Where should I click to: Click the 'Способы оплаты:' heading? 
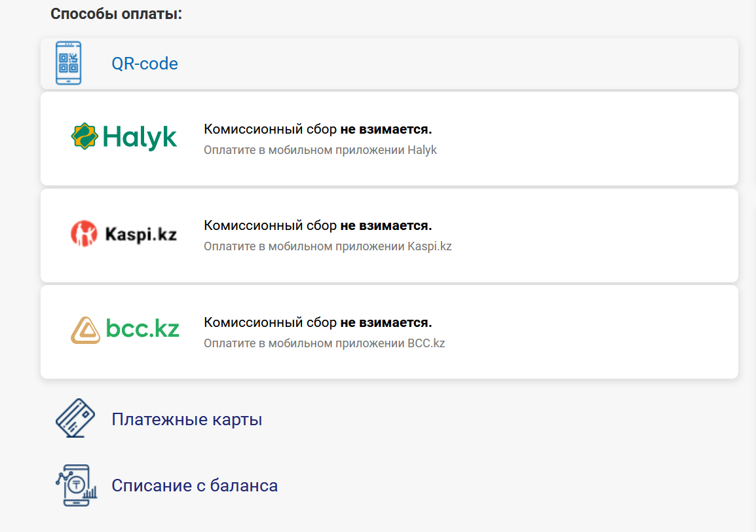[x=116, y=14]
